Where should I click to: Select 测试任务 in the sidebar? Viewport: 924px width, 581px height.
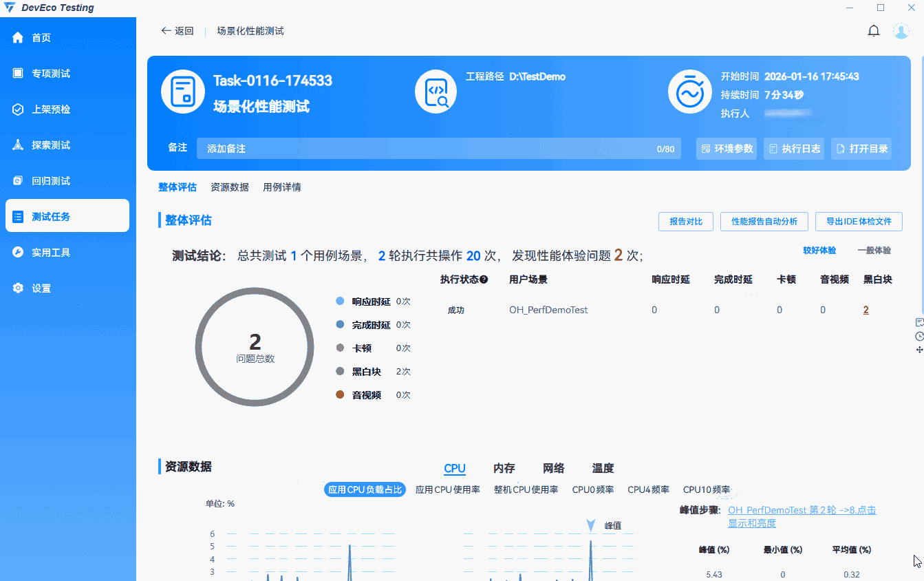pyautogui.click(x=67, y=216)
